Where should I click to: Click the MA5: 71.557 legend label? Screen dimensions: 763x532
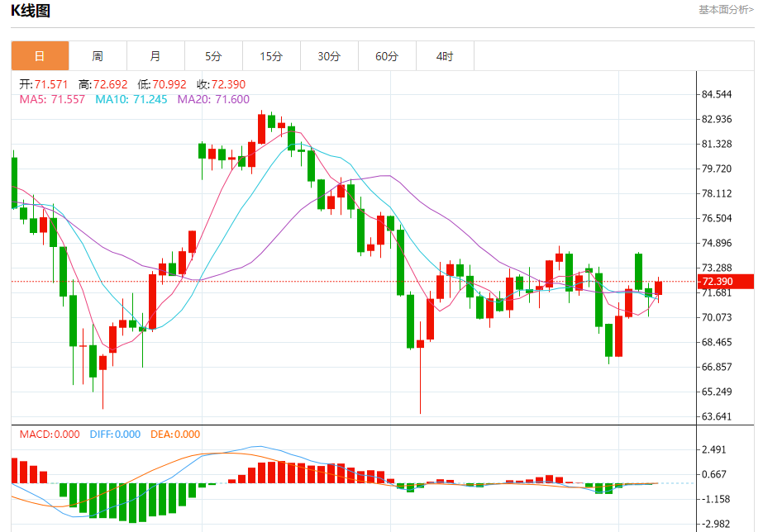52,100
